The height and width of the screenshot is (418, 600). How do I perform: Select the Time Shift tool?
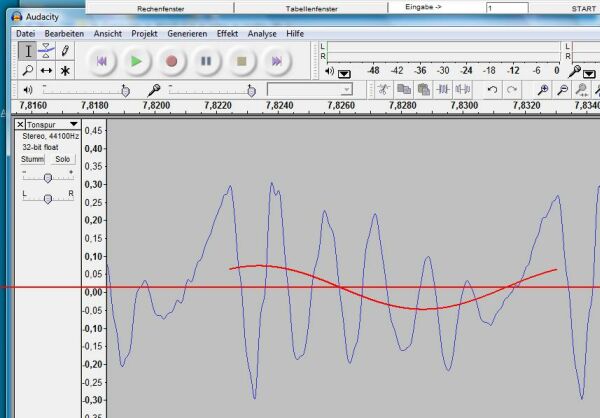coord(46,71)
